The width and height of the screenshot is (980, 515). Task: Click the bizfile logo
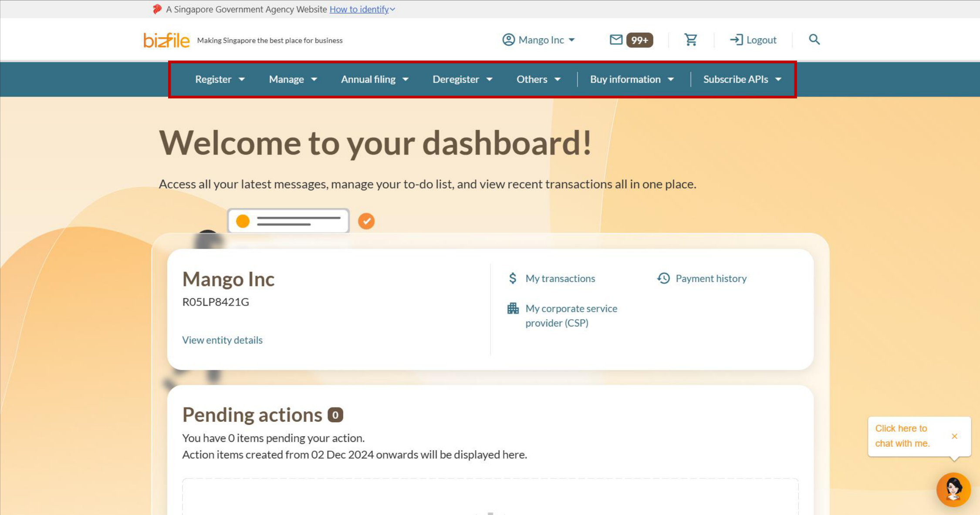pyautogui.click(x=166, y=40)
